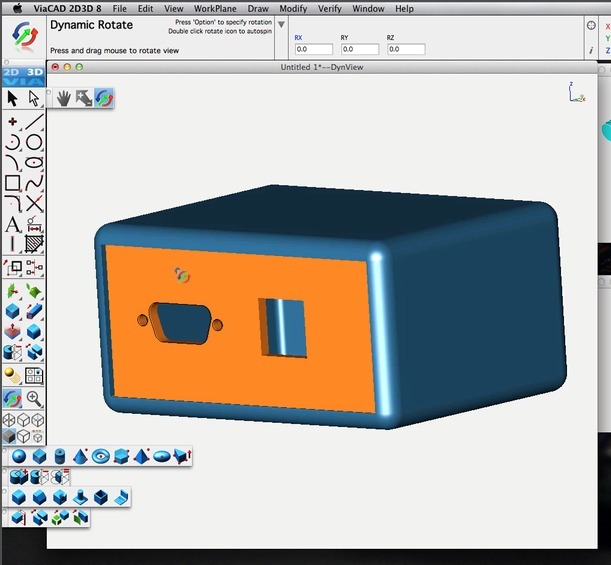Open the Window menu
This screenshot has height=565, width=611.
pyautogui.click(x=368, y=8)
